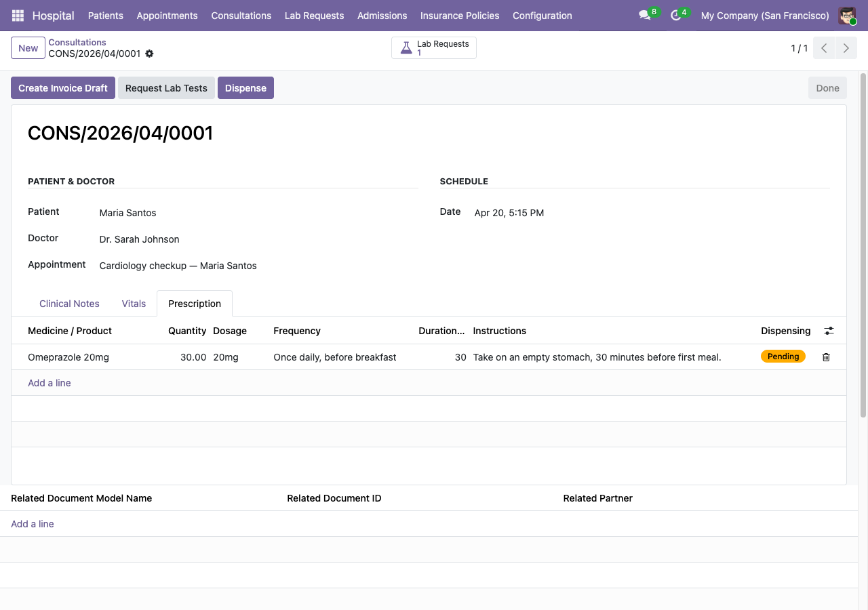Open the Consultations menu
The height and width of the screenshot is (610, 868).
click(241, 16)
